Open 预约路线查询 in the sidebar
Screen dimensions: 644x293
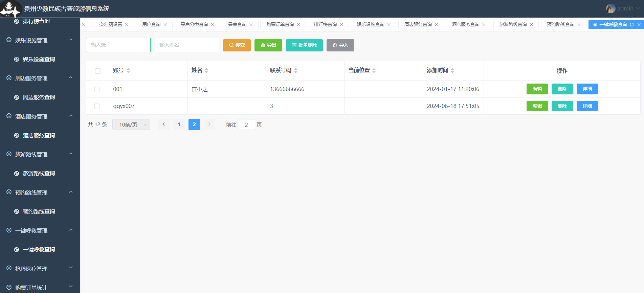coord(39,211)
